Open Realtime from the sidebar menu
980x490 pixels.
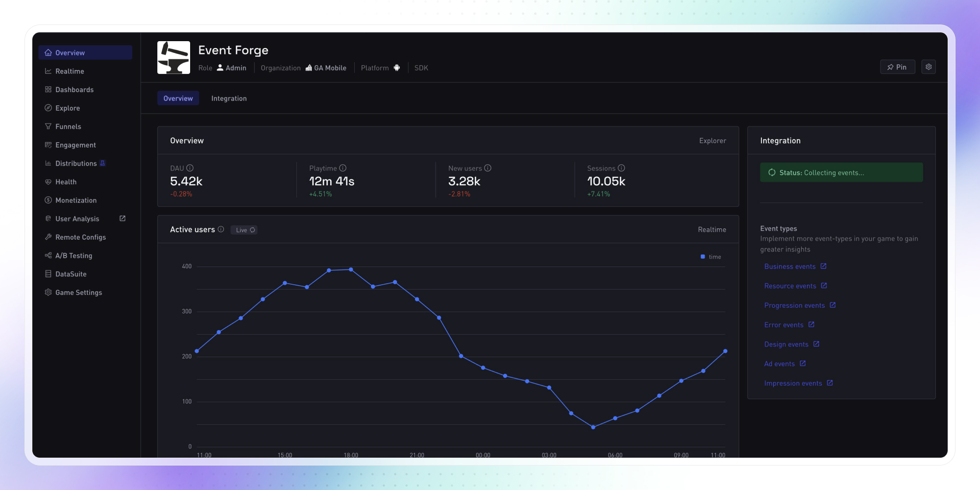tap(85, 71)
